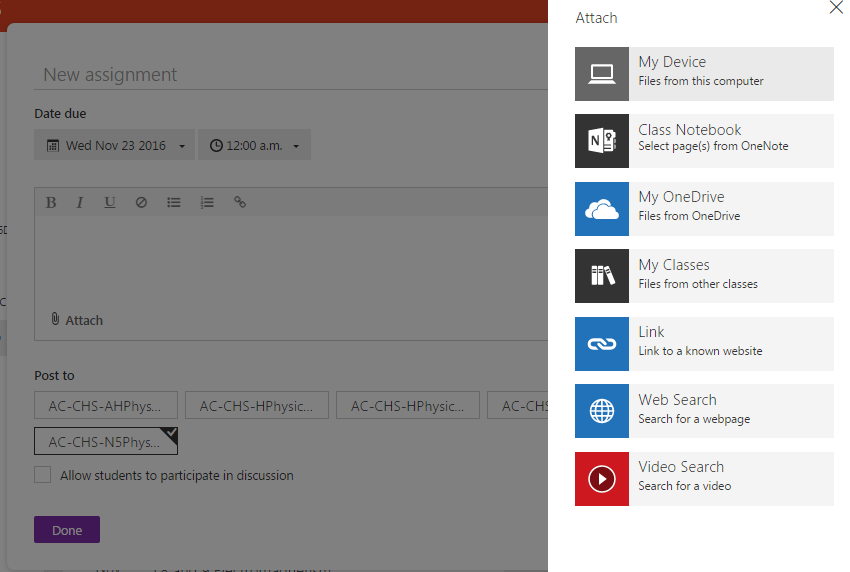Image resolution: width=850 pixels, height=572 pixels.
Task: Open My Classes books icon
Action: click(602, 276)
